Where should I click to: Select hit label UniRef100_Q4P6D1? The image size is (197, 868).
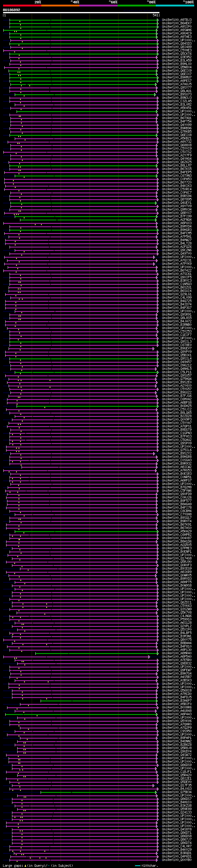(177, 856)
